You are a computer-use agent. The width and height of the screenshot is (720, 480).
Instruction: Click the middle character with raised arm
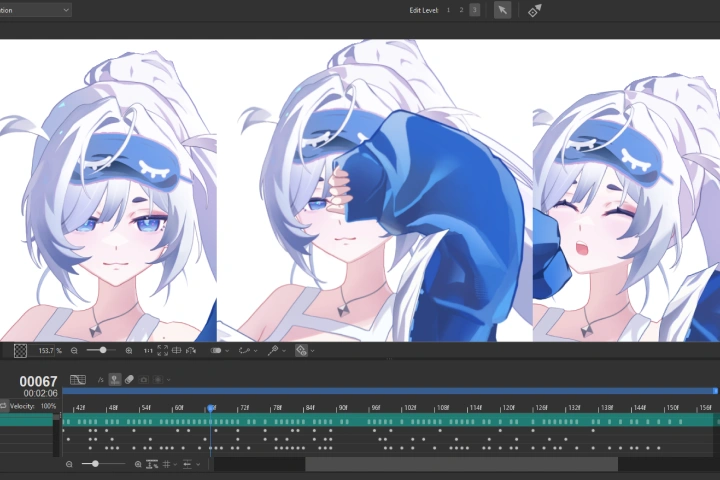[375, 191]
